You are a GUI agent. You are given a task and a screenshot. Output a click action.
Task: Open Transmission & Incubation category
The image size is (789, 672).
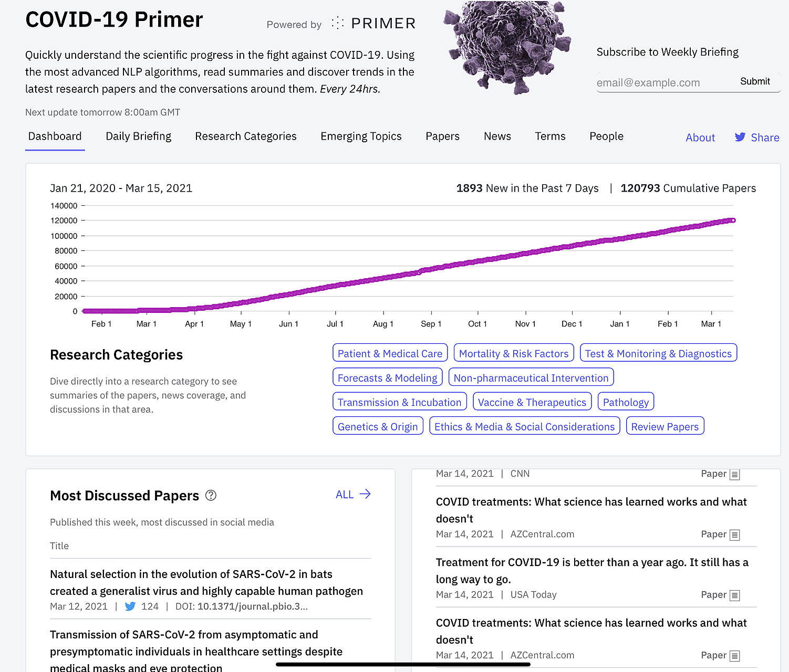click(399, 402)
